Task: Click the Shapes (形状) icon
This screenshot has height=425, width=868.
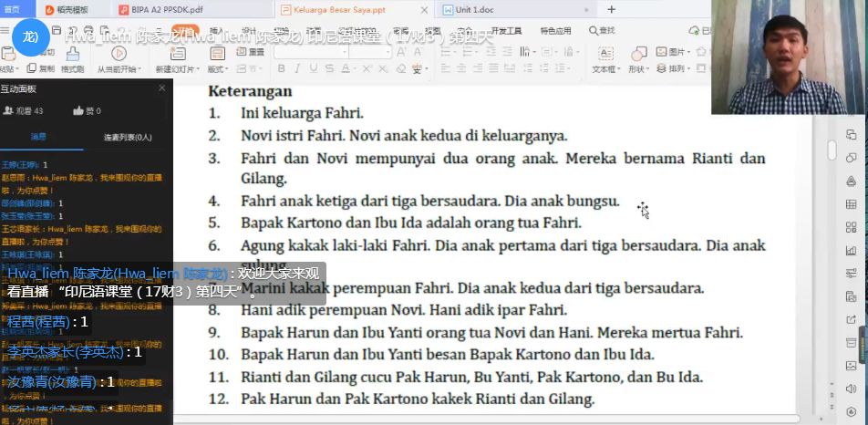Action: click(636, 55)
